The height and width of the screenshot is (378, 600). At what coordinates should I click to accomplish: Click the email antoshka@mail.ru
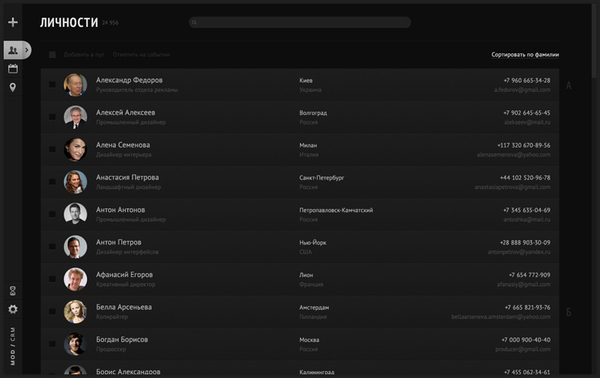click(x=527, y=220)
